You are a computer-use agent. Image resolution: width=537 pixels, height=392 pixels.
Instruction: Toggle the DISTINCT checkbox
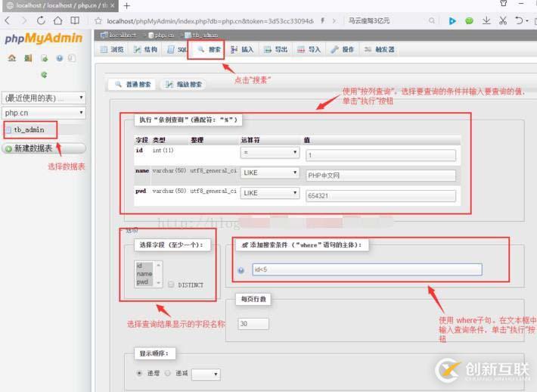coord(171,285)
